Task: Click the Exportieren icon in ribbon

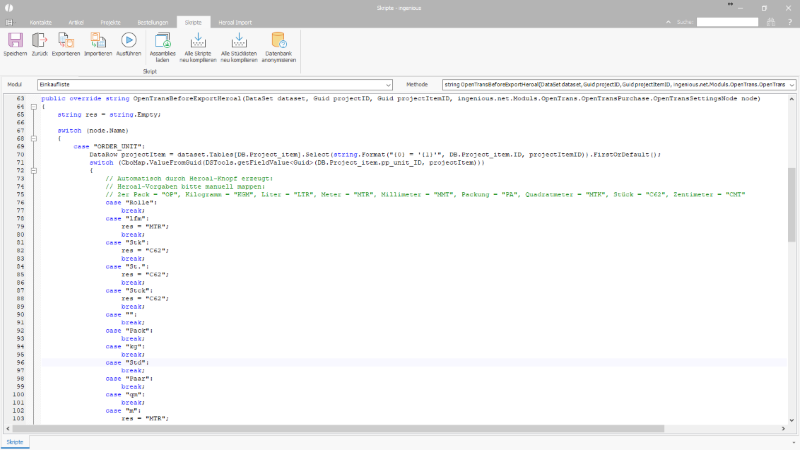Action: coord(66,40)
